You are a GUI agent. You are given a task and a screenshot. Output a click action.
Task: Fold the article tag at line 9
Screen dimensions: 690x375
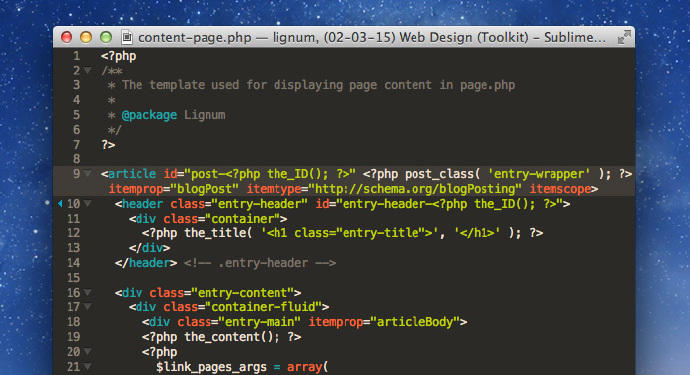tap(88, 174)
